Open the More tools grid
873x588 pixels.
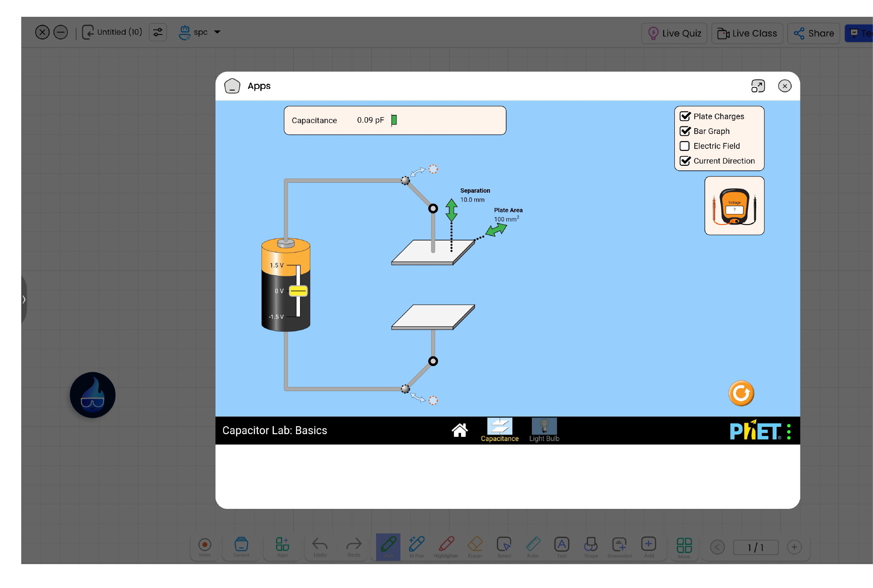(x=684, y=547)
